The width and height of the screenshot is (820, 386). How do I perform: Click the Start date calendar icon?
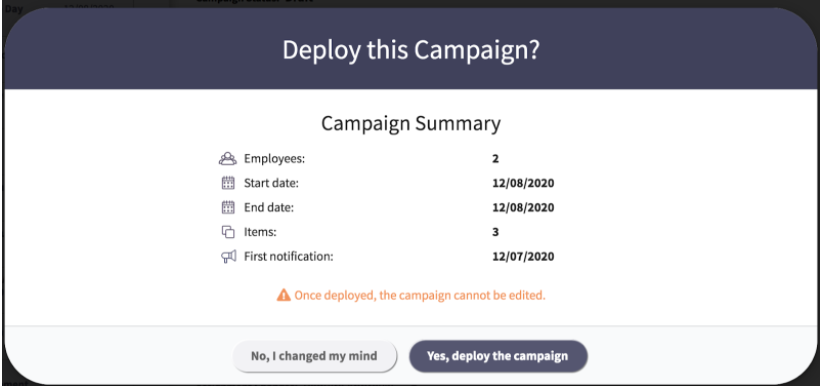[228, 183]
